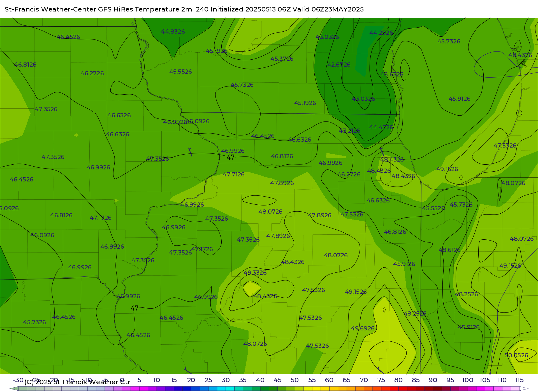The height and width of the screenshot is (392, 538).
Task: Click the 47.7126 temperature value
Action: [233, 174]
